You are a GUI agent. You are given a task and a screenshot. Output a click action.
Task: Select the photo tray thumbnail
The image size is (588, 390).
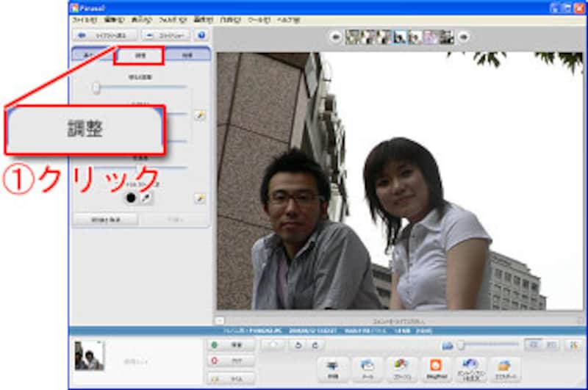pos(89,355)
